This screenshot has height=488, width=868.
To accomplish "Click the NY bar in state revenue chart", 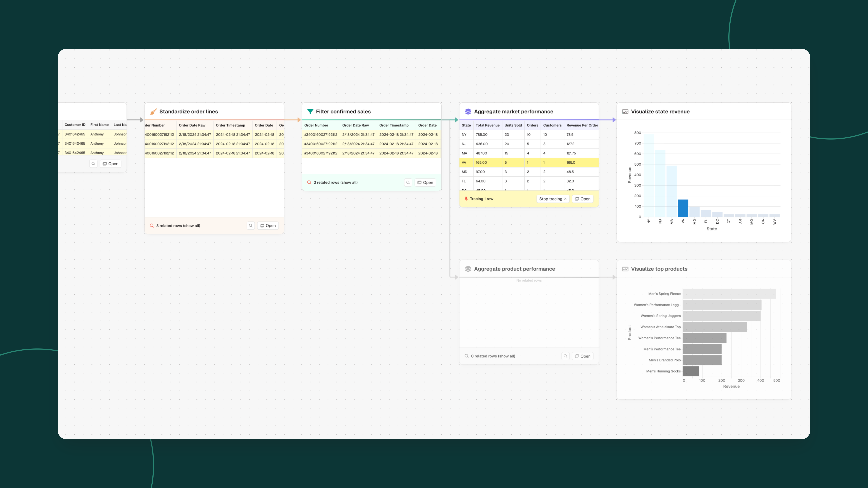I will point(648,175).
